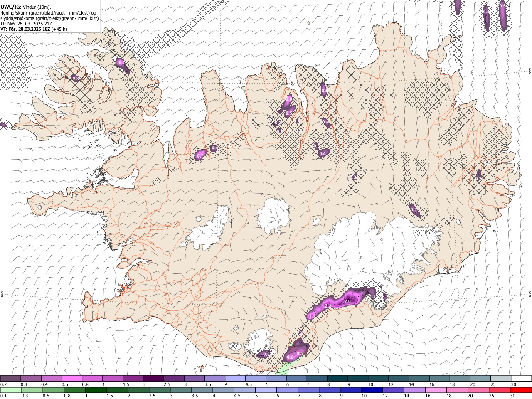Click the "2.6" precipitation value on the map

(x=348, y=301)
